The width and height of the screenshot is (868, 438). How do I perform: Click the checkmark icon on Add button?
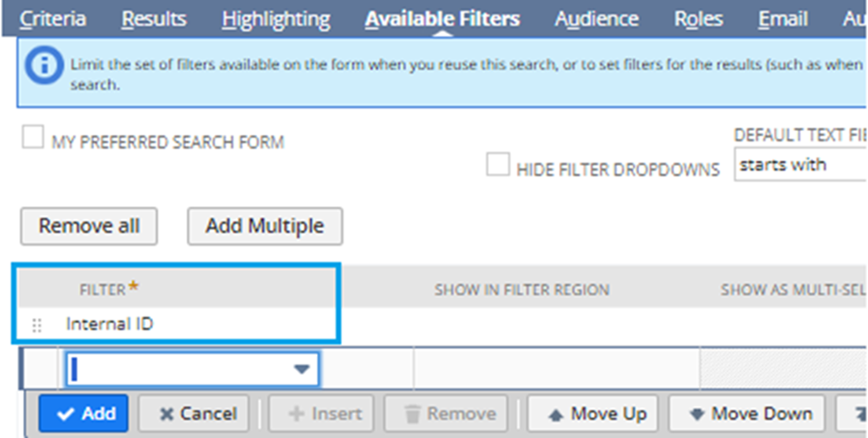[x=65, y=414]
